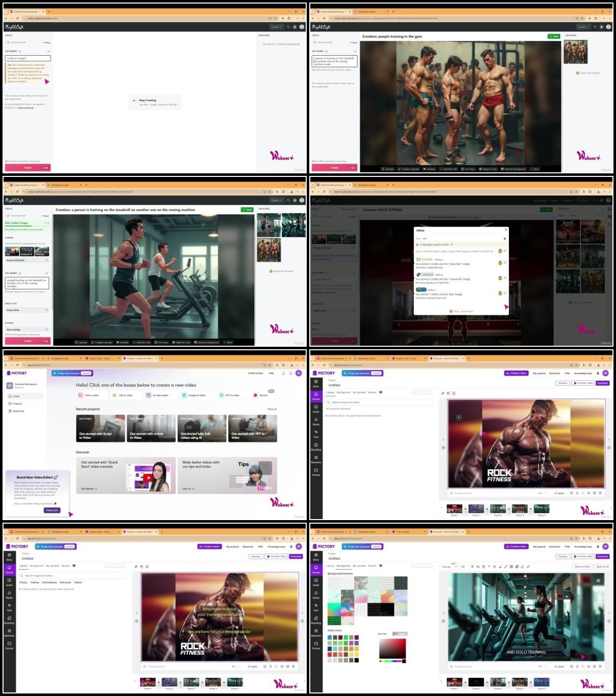Expand Preset: None in the treadmill creation view
The image size is (616, 696).
27,310
